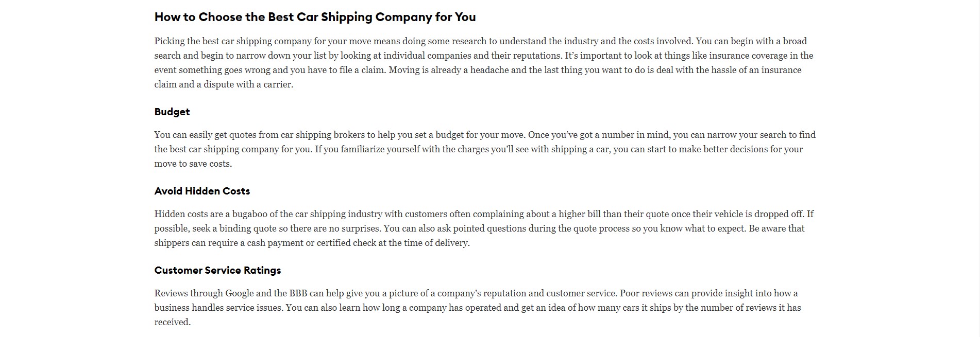
Task: Click the paragraph starting 'You can easily get quotes'
Action: [485, 149]
